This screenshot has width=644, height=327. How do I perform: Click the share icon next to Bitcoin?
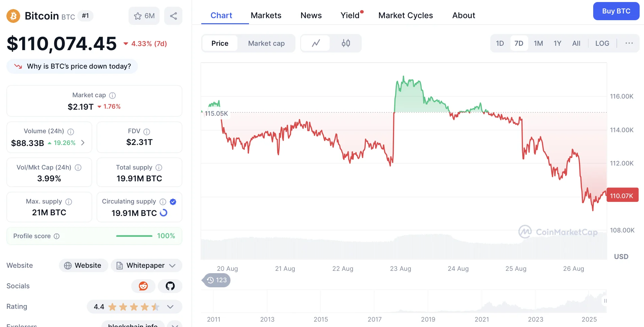pyautogui.click(x=173, y=16)
